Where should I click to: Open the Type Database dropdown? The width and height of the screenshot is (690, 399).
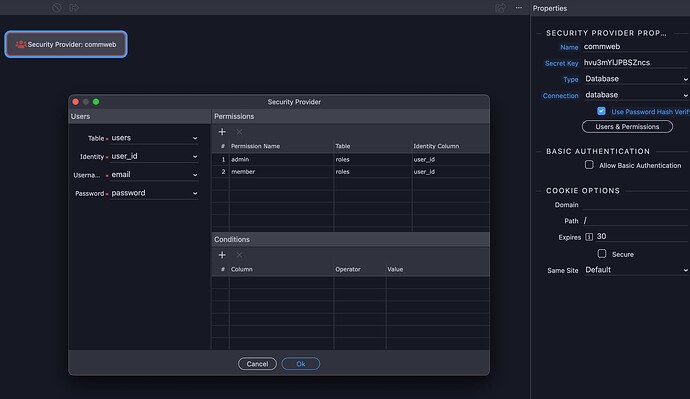click(636, 79)
